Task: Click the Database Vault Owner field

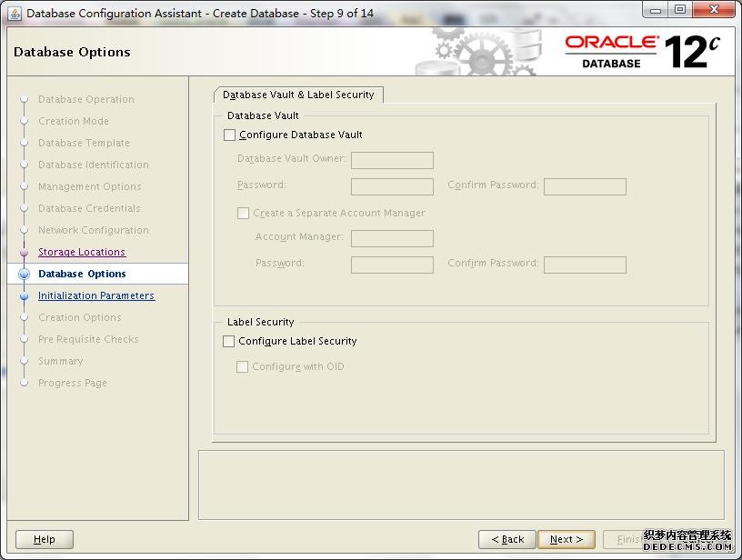Action: point(392,160)
